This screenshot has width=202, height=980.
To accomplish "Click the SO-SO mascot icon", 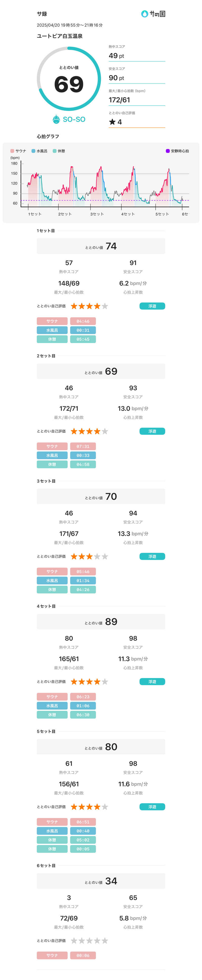I will click(56, 119).
